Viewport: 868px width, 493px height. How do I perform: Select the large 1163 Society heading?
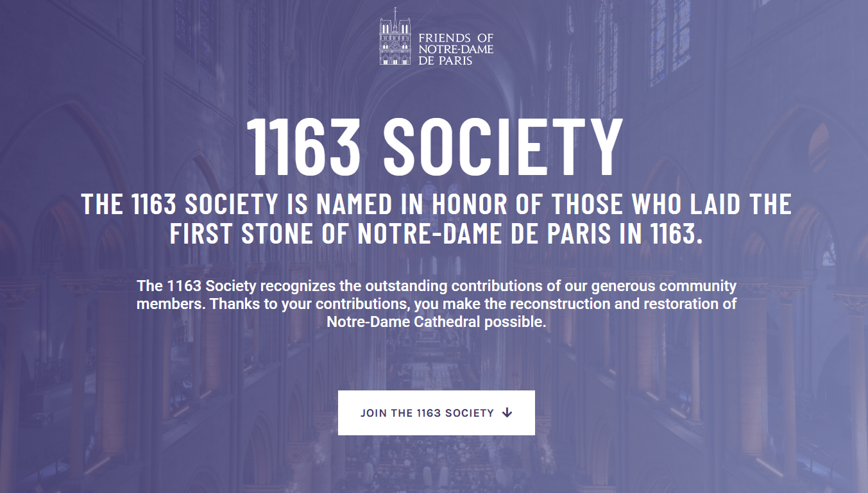(x=434, y=147)
